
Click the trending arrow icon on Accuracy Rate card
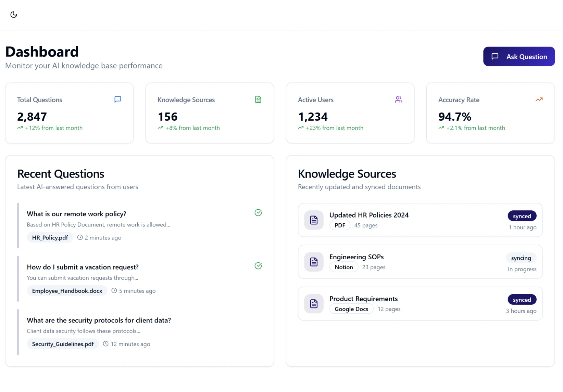click(x=539, y=99)
